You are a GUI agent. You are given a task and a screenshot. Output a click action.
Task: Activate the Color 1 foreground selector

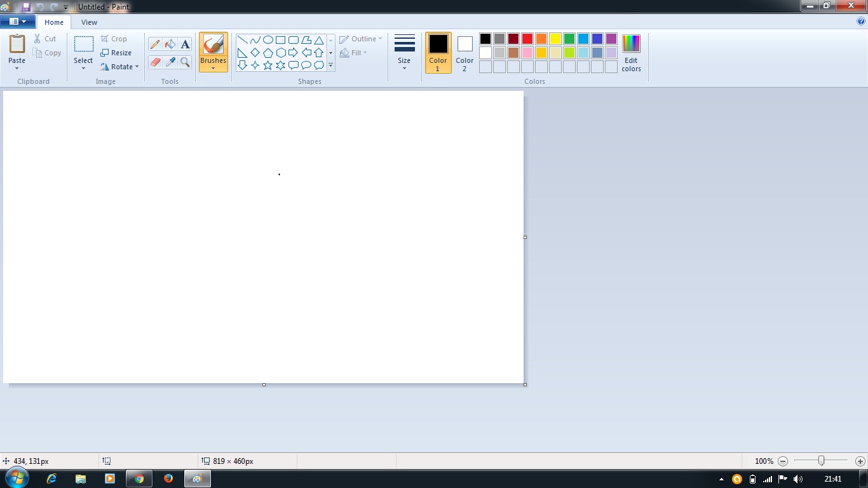(438, 53)
